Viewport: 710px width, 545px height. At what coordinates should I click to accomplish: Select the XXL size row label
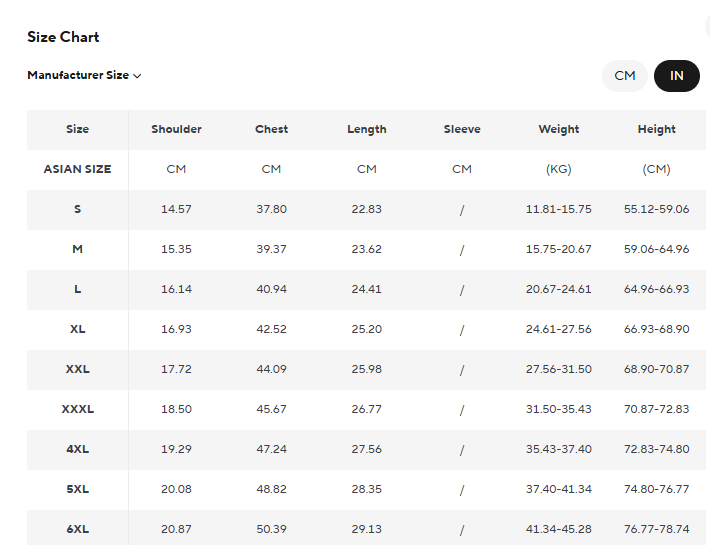point(77,369)
